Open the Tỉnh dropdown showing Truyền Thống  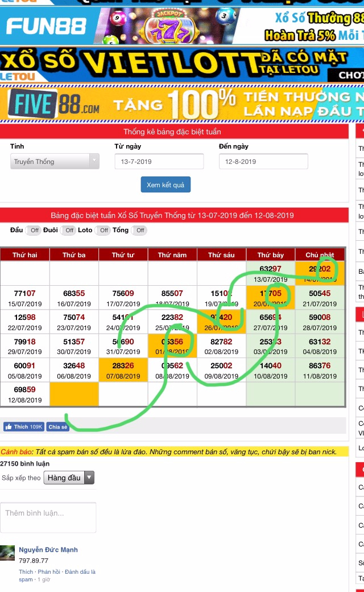pos(55,161)
